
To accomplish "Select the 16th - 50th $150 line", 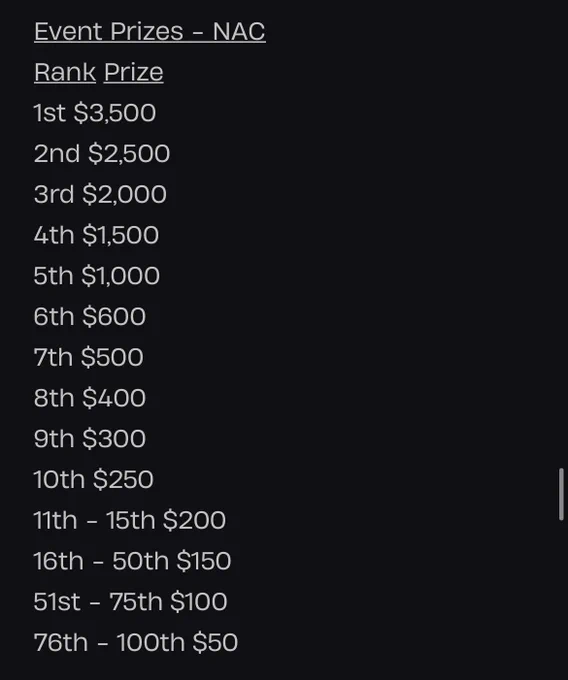I will click(x=132, y=561).
